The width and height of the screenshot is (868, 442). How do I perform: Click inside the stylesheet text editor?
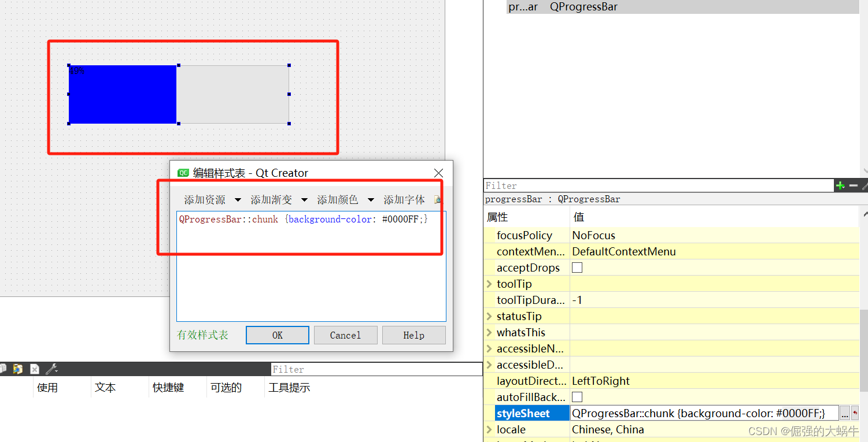311,266
